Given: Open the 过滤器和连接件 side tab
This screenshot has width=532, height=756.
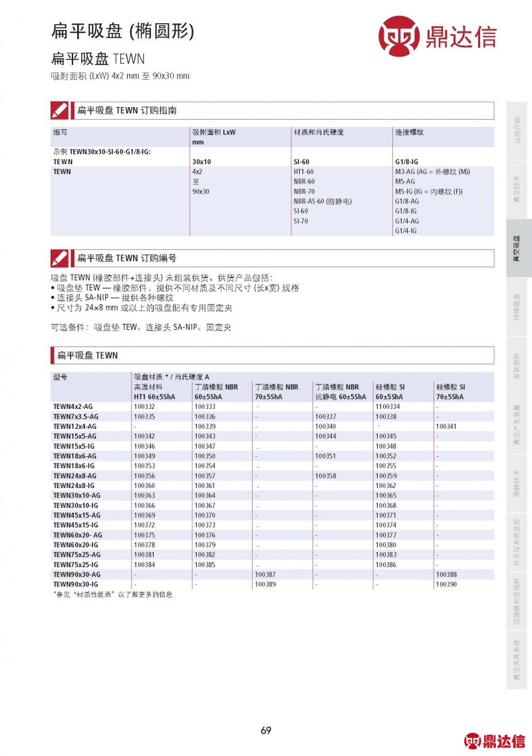Looking at the screenshot, I should [517, 601].
